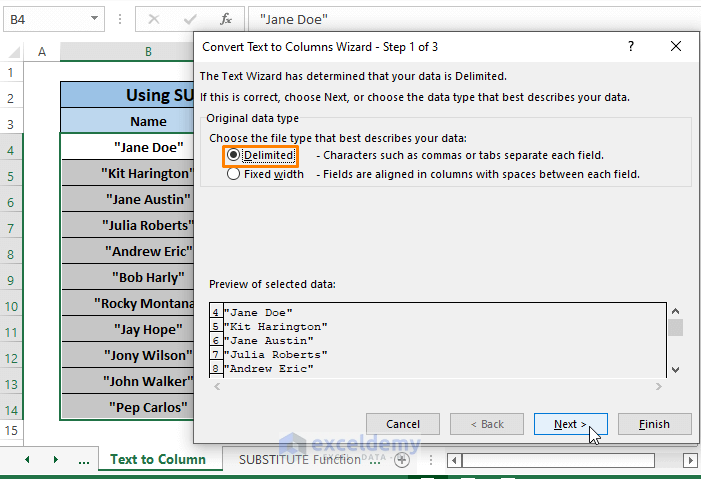Close the Convert Text to Columns dialog

click(x=676, y=46)
